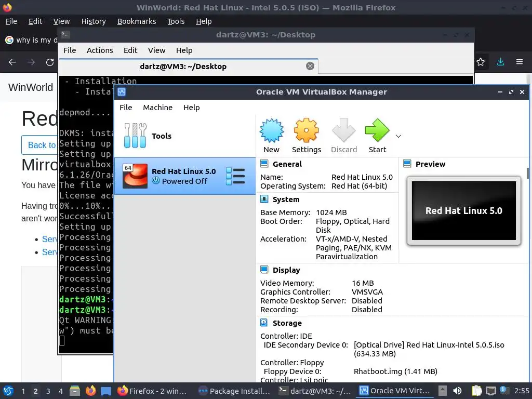Start the VM with the green arrow
532x399 pixels.
click(377, 130)
